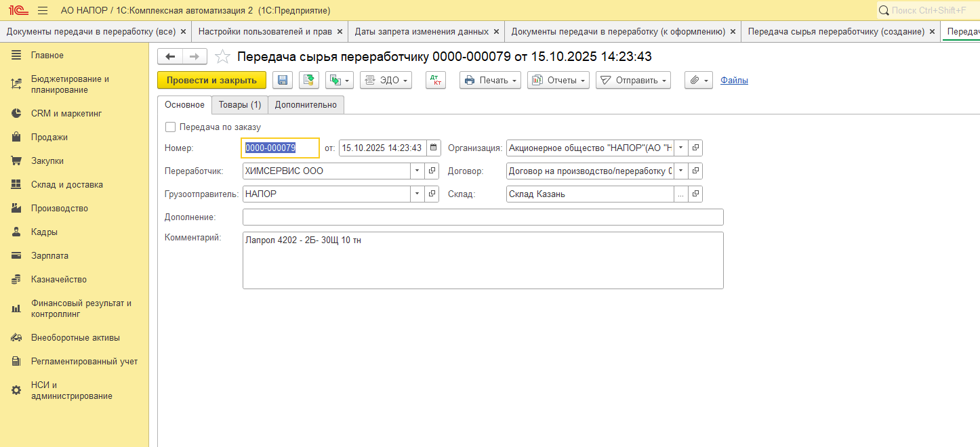Click the post document icon
Image resolution: width=980 pixels, height=447 pixels.
308,80
